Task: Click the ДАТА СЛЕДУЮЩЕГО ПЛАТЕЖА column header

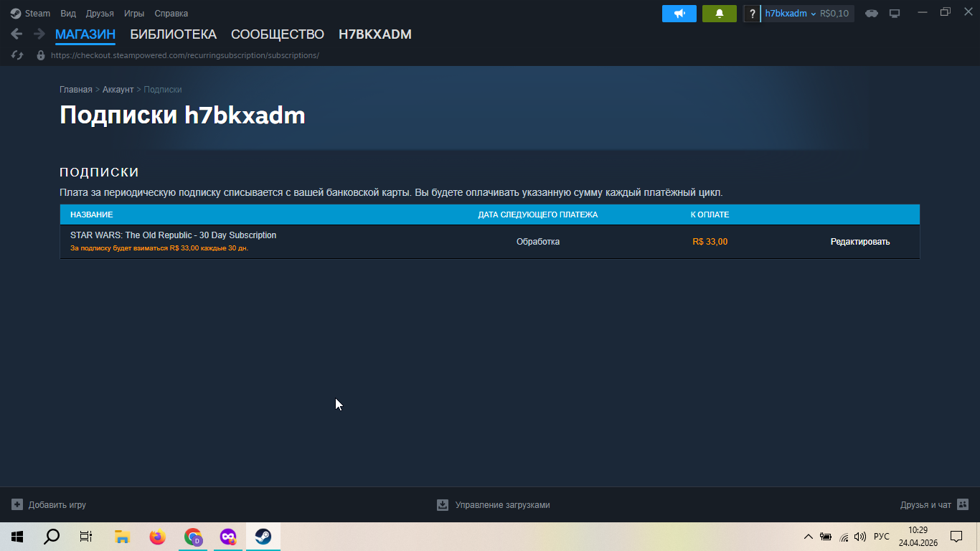Action: click(x=538, y=215)
